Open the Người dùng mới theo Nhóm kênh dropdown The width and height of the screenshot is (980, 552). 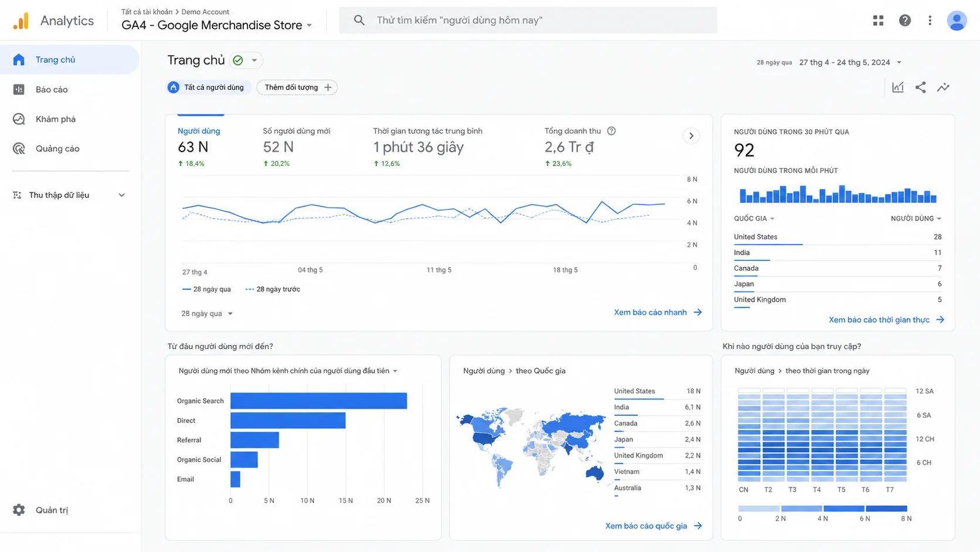[x=288, y=371]
